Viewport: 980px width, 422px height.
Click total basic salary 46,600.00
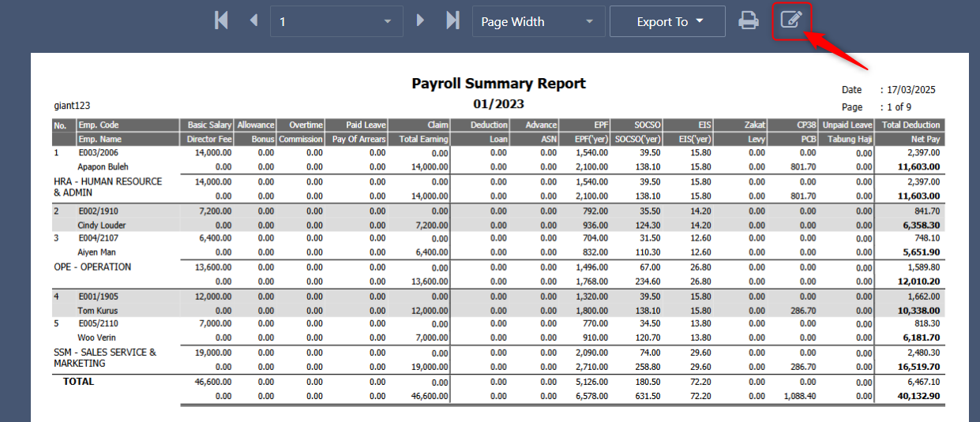click(213, 382)
